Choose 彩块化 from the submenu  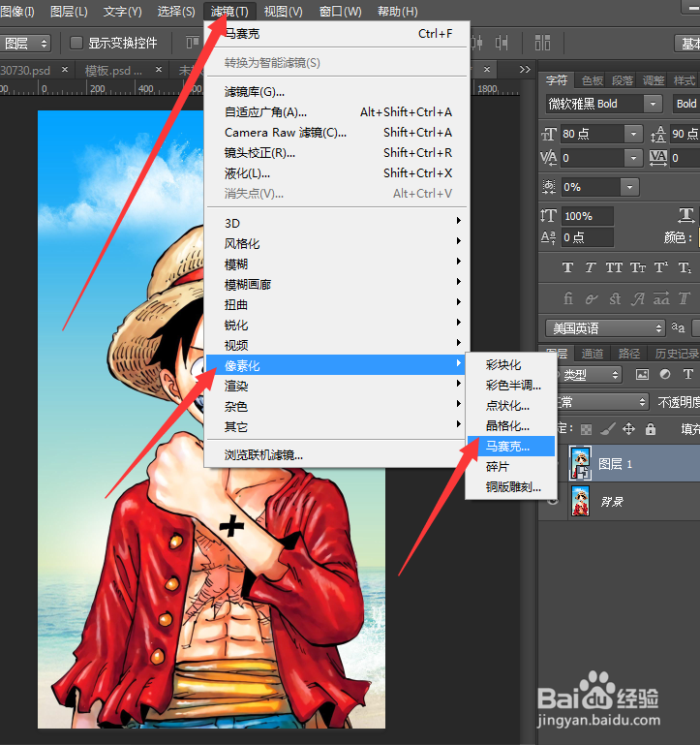coord(511,365)
